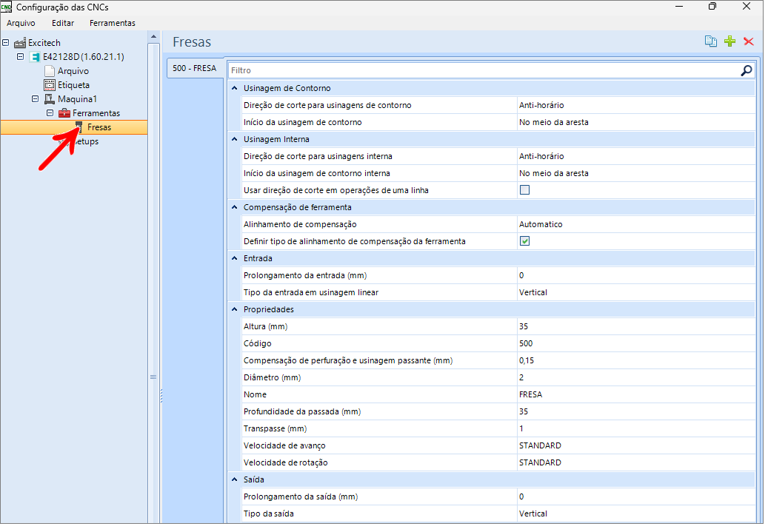
Task: Click the tree panel scroll-up arrow
Action: 153,37
